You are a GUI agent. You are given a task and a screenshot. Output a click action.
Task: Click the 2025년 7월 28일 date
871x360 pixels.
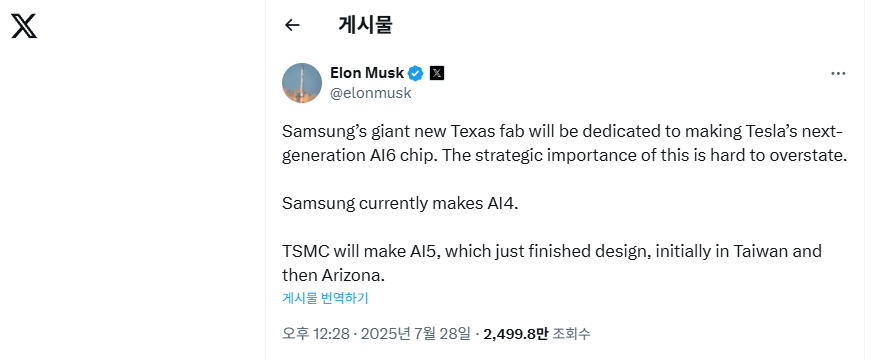point(416,334)
